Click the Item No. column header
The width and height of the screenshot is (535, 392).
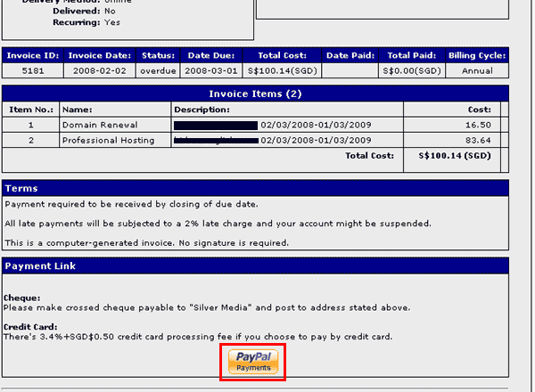click(31, 110)
